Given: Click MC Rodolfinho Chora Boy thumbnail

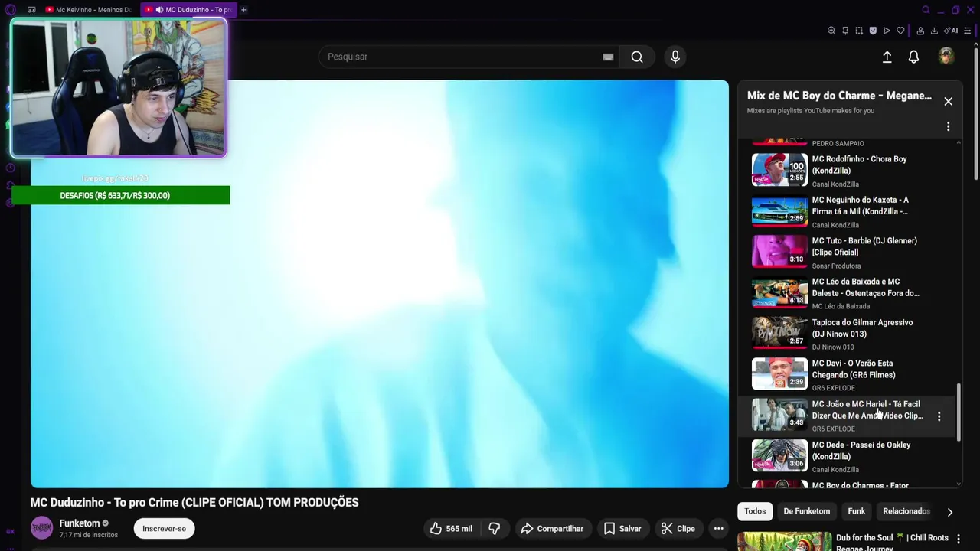Looking at the screenshot, I should [779, 169].
